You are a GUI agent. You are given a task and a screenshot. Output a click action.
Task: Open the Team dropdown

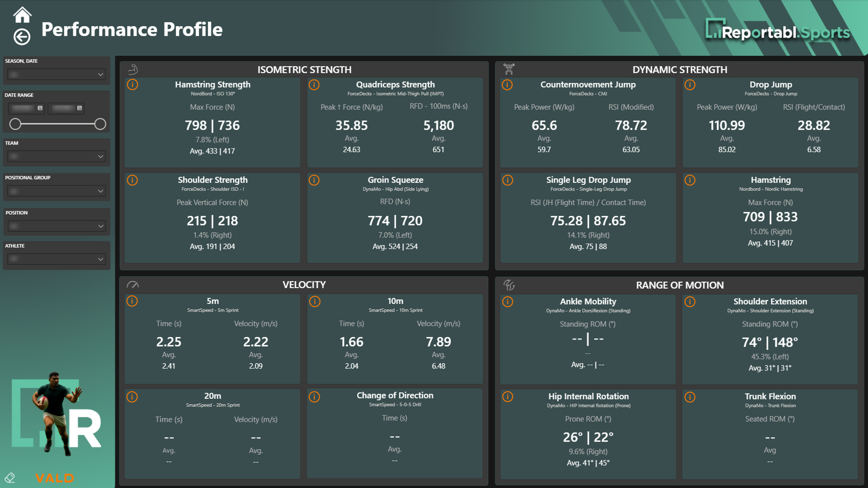(x=56, y=157)
